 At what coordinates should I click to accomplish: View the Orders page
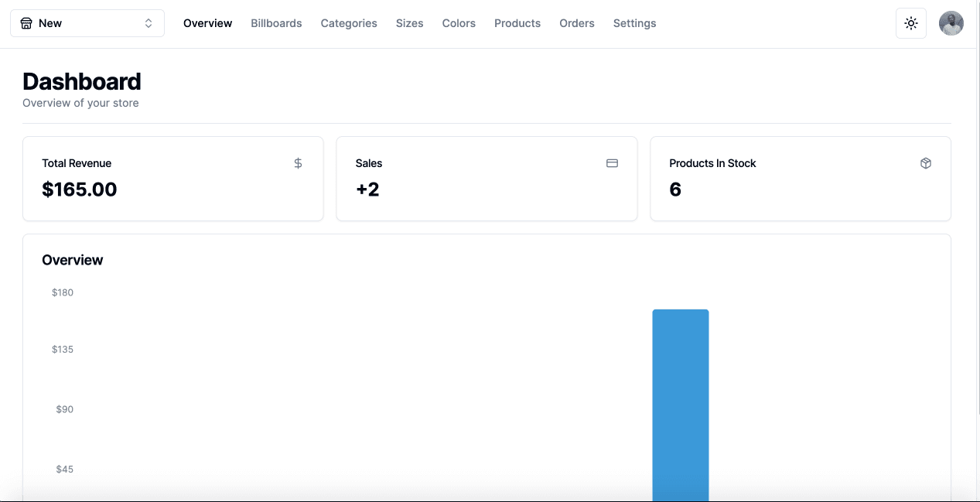(x=577, y=23)
